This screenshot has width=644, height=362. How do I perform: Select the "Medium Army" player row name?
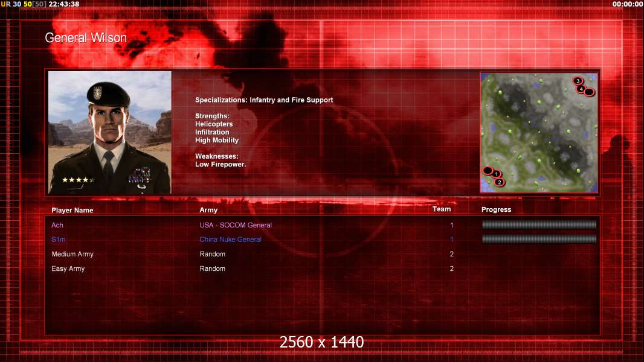(x=72, y=254)
